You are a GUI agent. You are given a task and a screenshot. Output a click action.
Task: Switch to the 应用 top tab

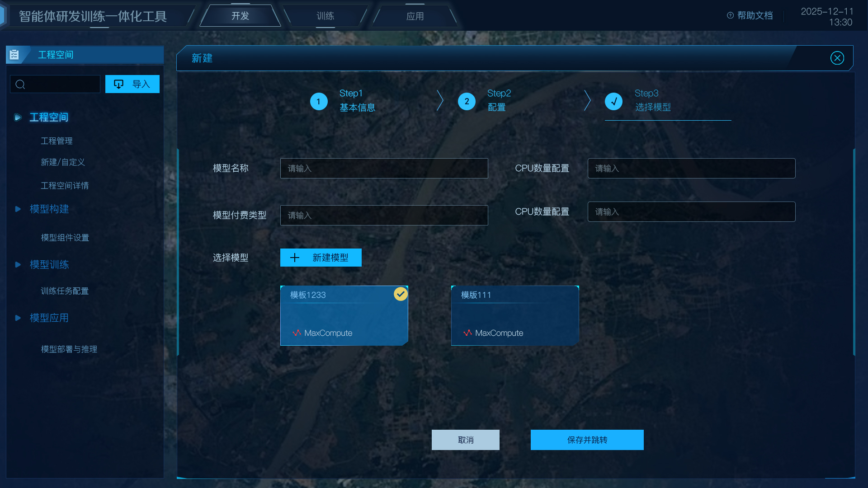pos(415,16)
